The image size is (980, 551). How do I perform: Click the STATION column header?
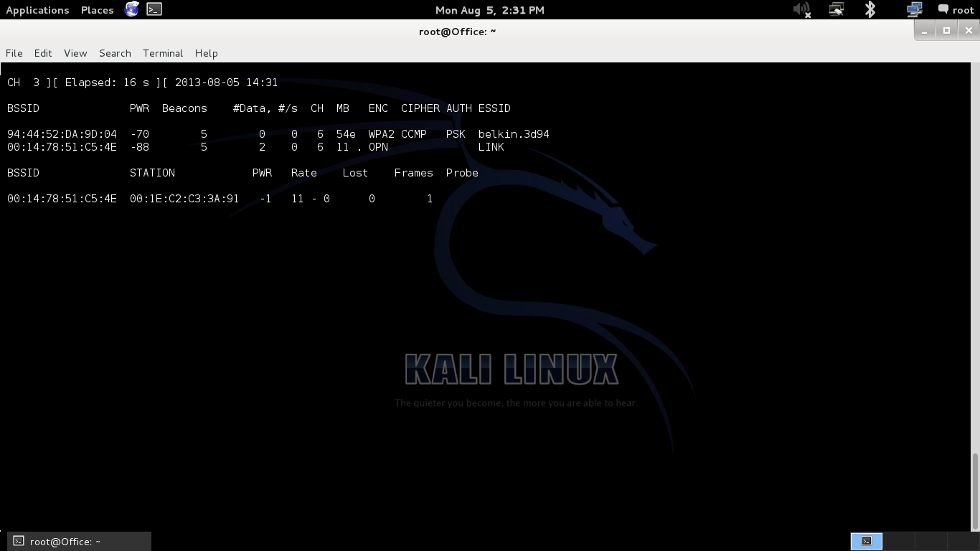pos(152,173)
